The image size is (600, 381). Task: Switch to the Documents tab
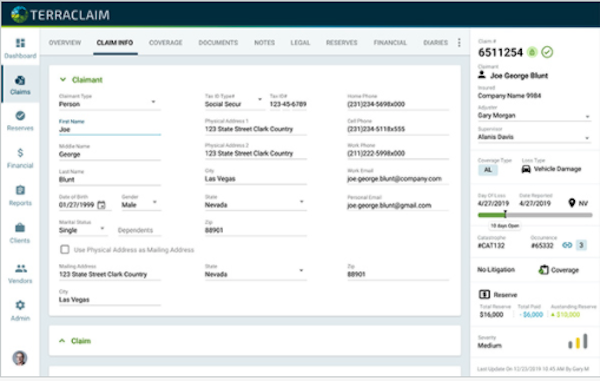pos(218,42)
